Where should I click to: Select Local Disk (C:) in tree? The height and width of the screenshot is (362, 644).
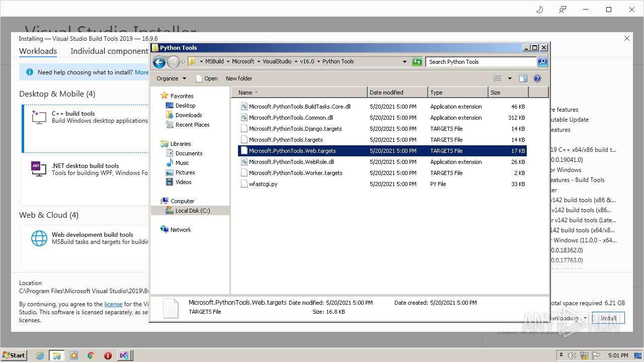[x=193, y=211]
